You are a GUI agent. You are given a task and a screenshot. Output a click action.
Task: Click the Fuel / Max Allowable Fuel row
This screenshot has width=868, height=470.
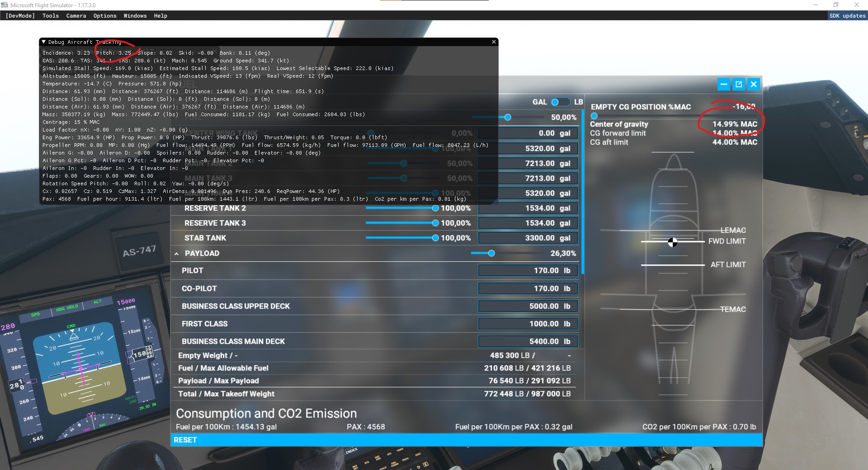pos(374,368)
